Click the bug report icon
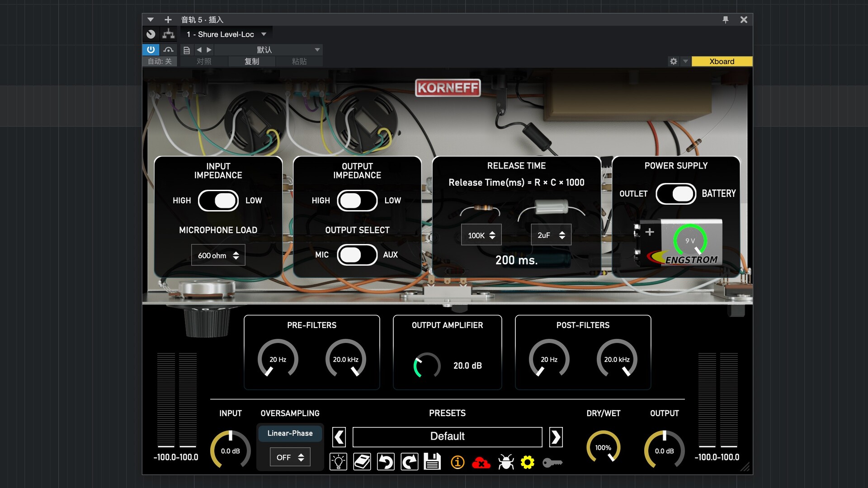The image size is (868, 488). click(506, 462)
